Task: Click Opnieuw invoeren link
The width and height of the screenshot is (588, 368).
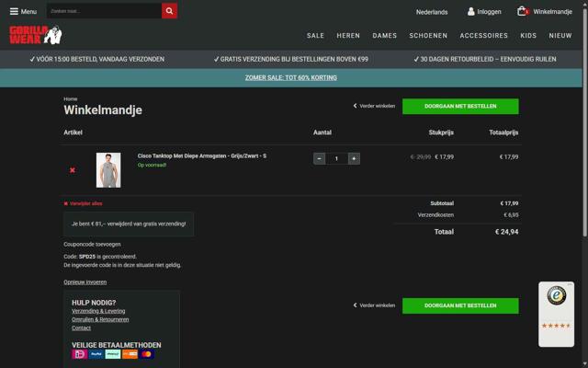Action: pyautogui.click(x=85, y=282)
